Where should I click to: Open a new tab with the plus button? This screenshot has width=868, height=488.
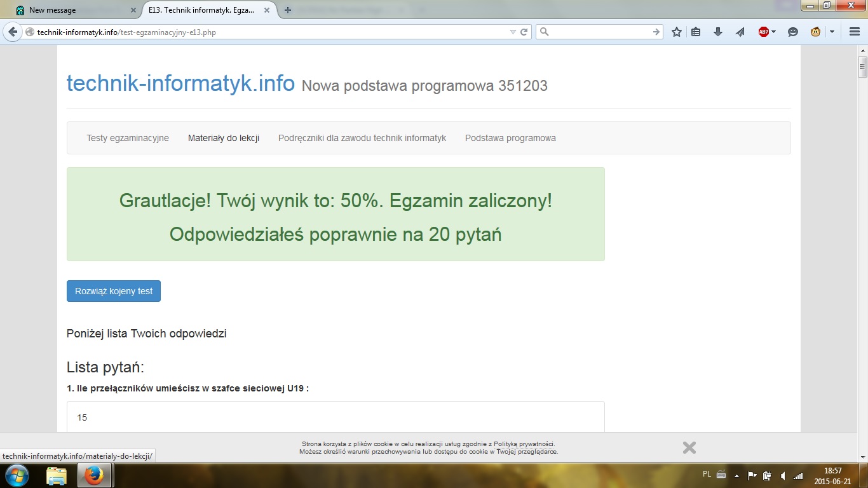(288, 10)
